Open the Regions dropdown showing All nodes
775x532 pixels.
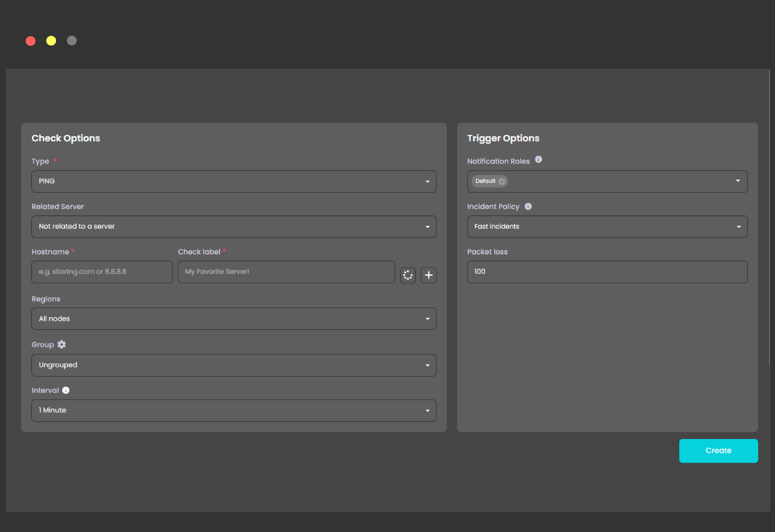(x=234, y=318)
